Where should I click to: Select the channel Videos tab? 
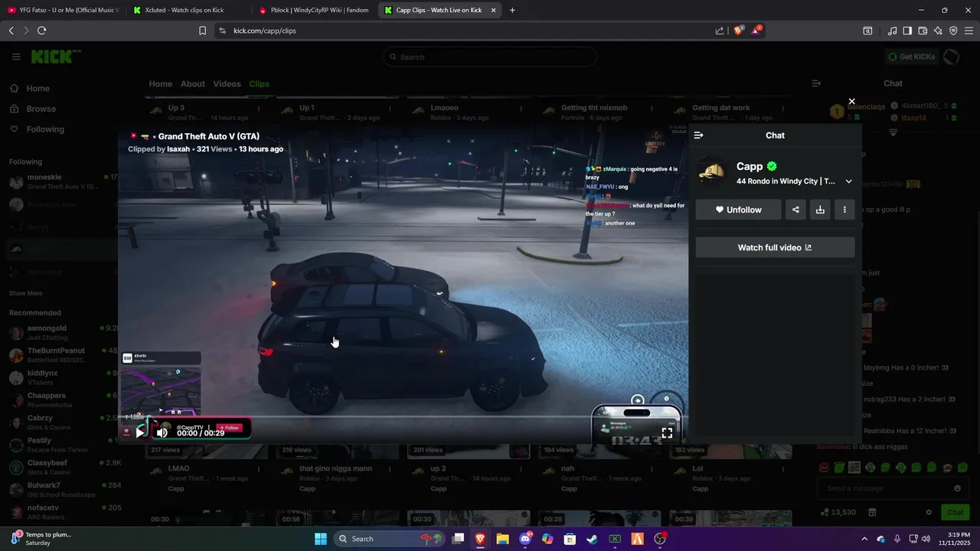click(227, 83)
